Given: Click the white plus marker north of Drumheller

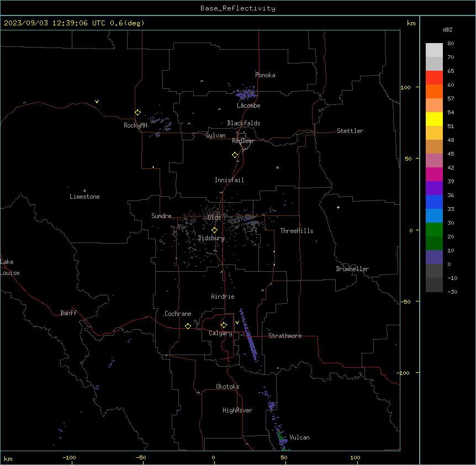Looking at the screenshot, I should coord(338,207).
